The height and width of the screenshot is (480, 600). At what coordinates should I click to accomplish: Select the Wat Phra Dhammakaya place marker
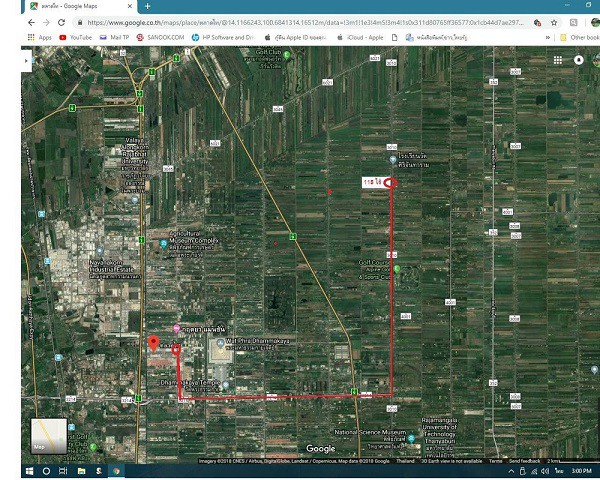pyautogui.click(x=220, y=343)
